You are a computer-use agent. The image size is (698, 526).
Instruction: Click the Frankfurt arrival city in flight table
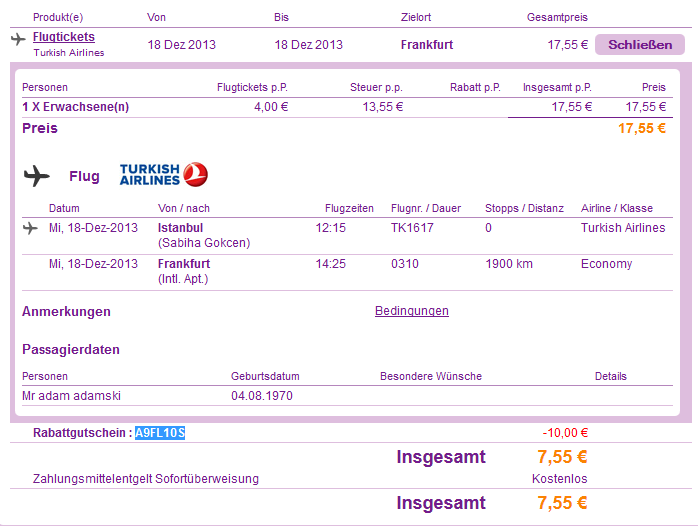tap(184, 264)
